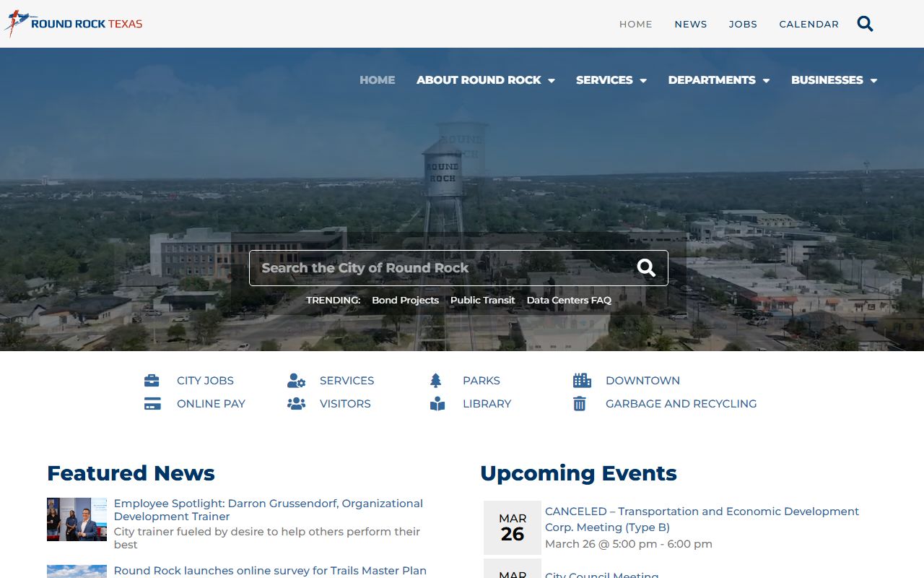Click the buildings icon for Downtown
This screenshot has height=578, width=924.
pos(582,381)
